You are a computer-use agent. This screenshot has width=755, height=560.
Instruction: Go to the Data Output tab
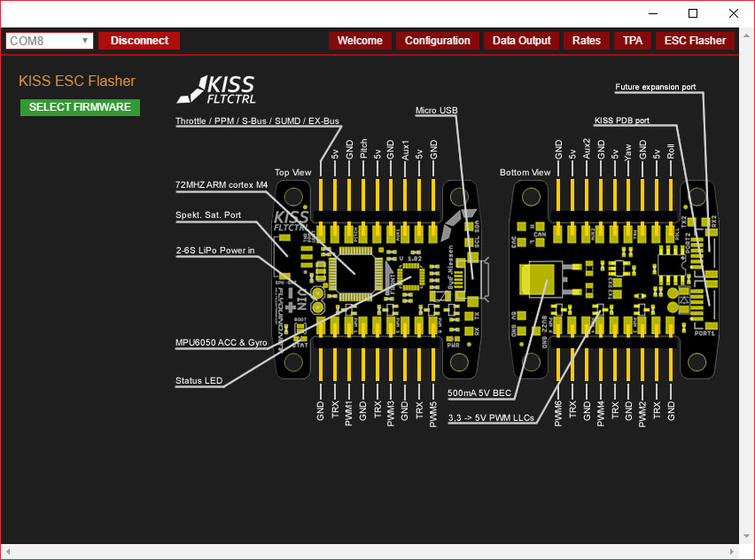521,41
